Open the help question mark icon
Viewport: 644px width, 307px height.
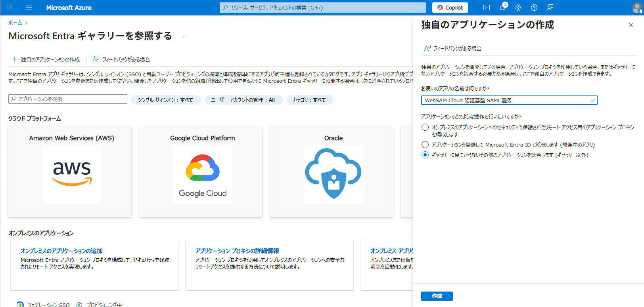(x=534, y=8)
